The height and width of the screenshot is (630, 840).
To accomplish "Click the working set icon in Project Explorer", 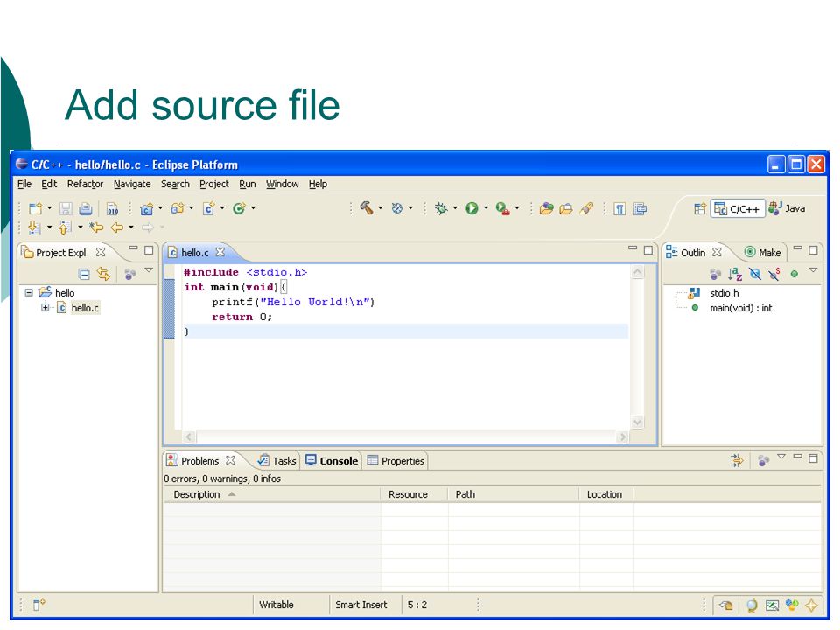I will (x=129, y=274).
